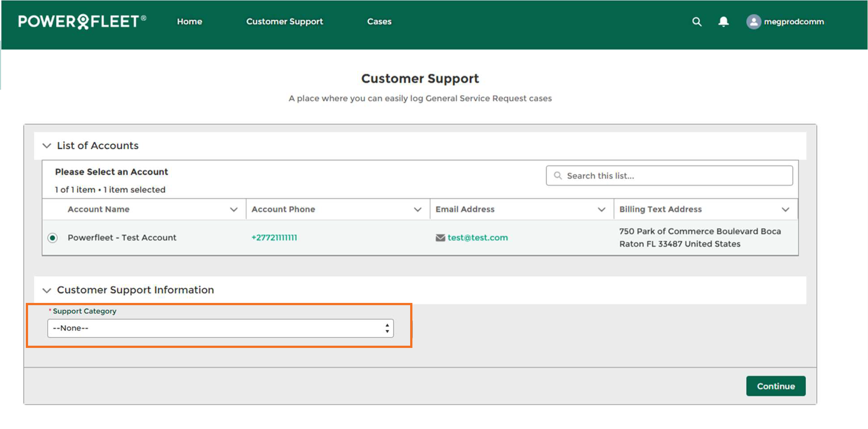Focus the Search this list field

click(x=669, y=176)
